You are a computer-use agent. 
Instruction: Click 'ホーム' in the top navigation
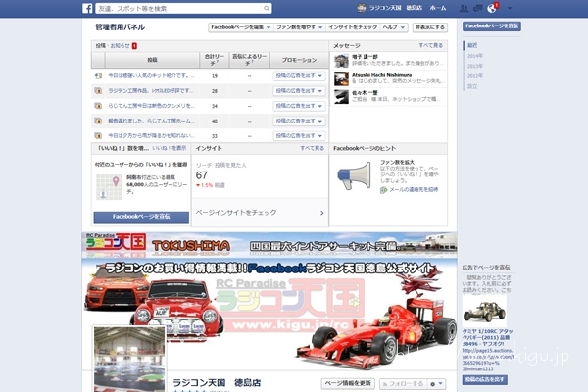point(440,8)
